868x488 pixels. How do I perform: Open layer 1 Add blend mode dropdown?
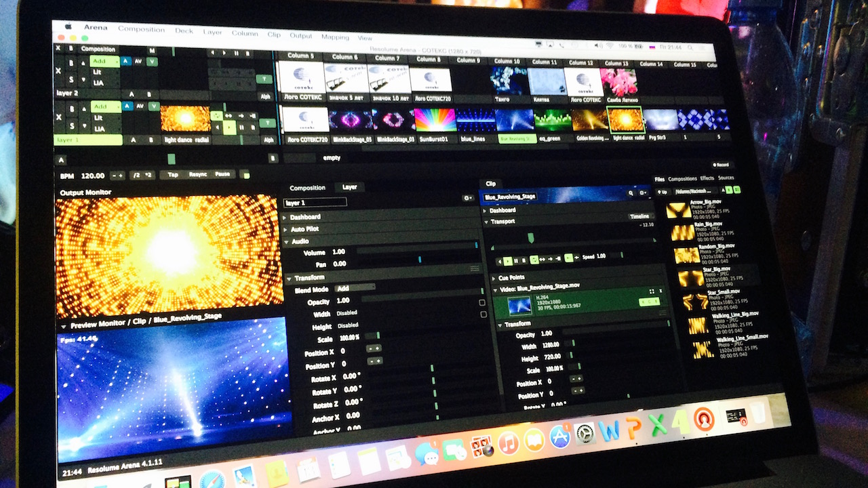[106, 106]
